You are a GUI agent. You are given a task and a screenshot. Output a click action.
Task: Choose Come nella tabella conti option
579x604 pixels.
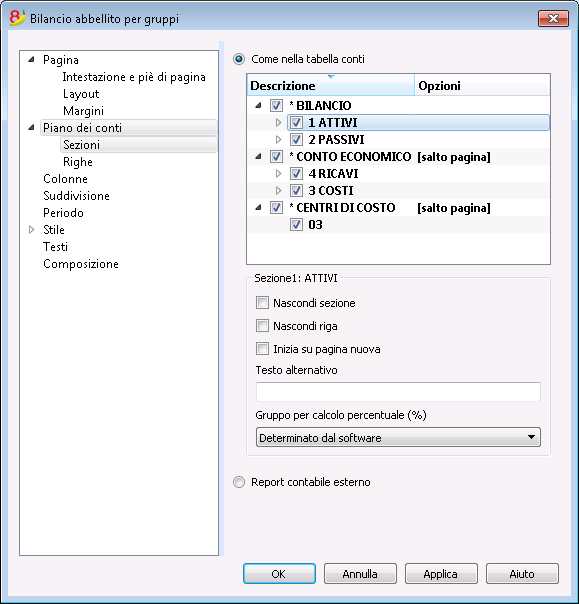pos(239,59)
